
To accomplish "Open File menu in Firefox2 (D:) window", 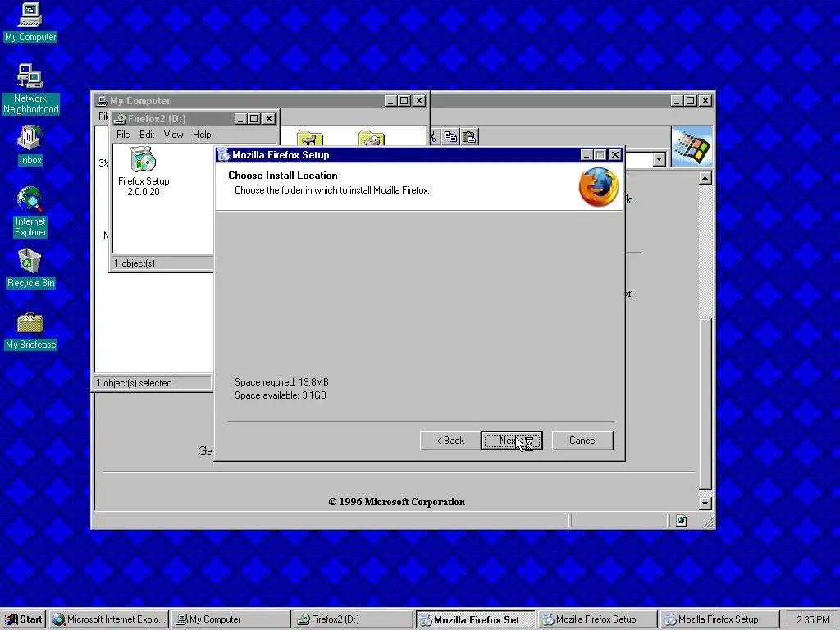I will (123, 135).
